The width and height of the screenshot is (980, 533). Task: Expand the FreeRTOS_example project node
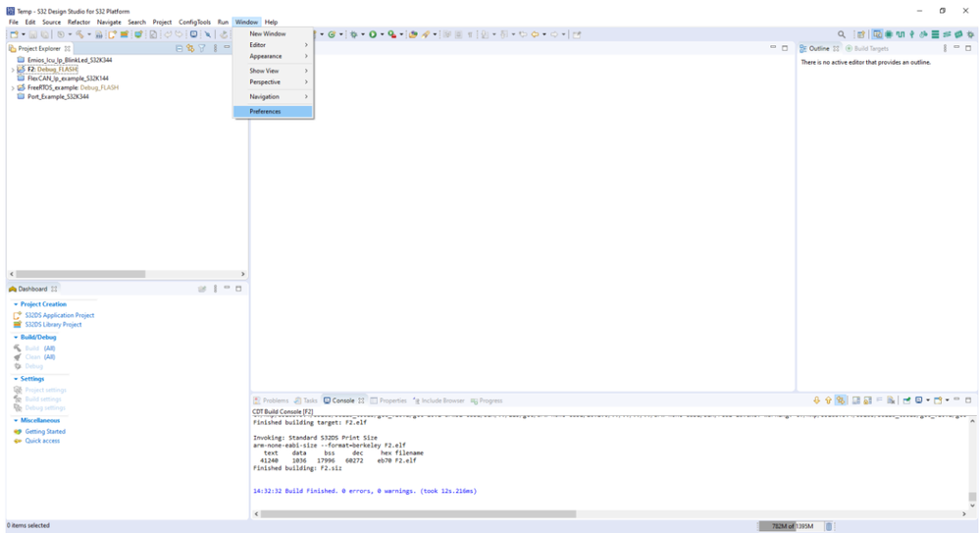13,87
